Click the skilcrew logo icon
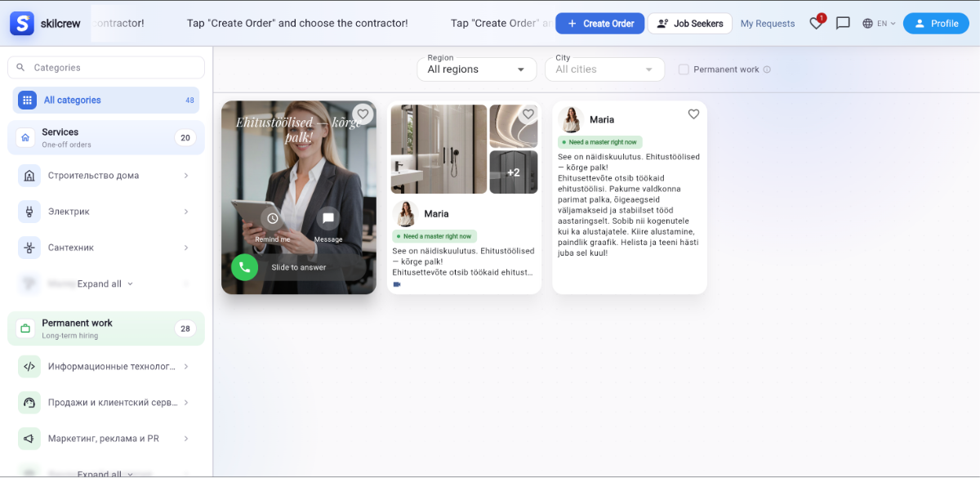Image resolution: width=980 pixels, height=478 pixels. point(22,24)
